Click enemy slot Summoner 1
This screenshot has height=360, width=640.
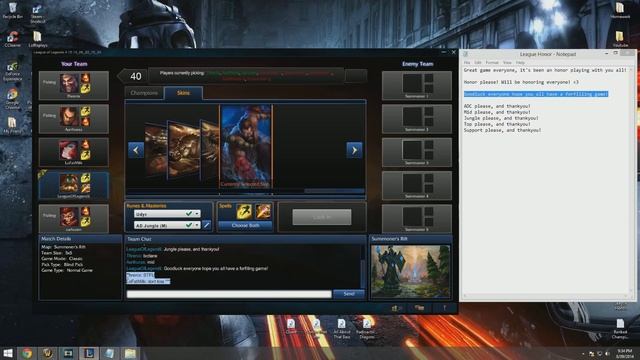pos(417,85)
